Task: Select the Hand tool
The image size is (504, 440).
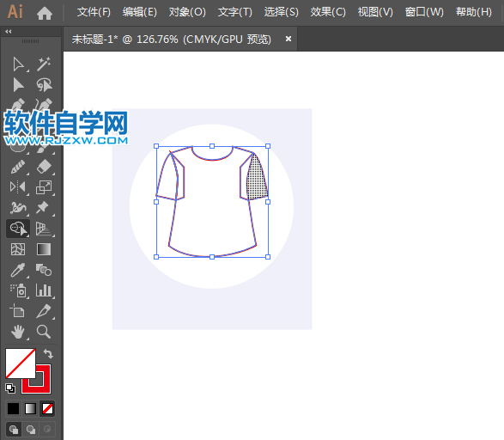Action: (18, 332)
